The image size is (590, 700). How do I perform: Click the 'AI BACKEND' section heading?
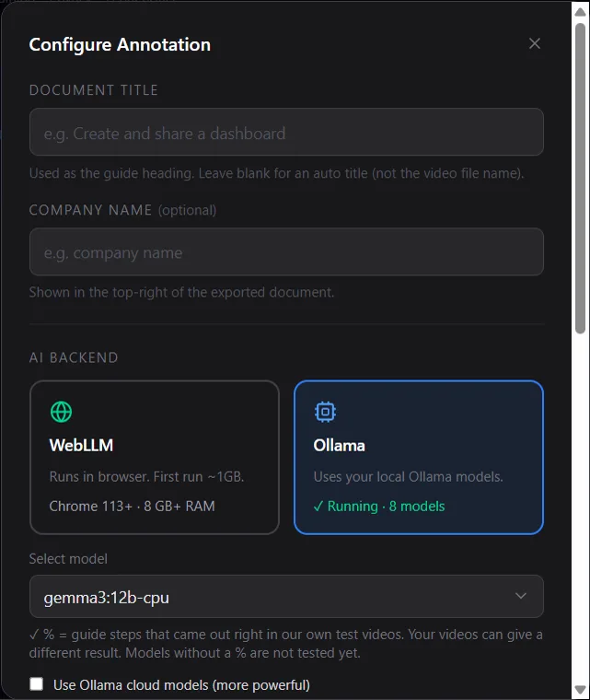click(74, 357)
